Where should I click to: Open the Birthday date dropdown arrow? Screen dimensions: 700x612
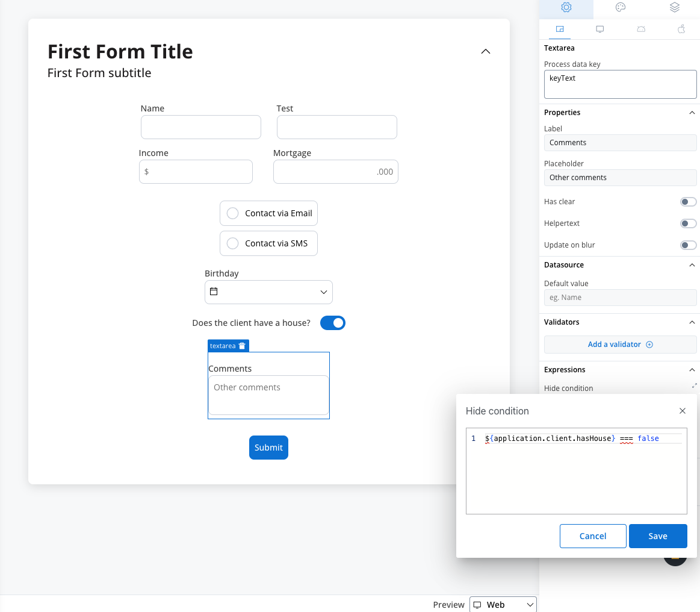coord(324,292)
